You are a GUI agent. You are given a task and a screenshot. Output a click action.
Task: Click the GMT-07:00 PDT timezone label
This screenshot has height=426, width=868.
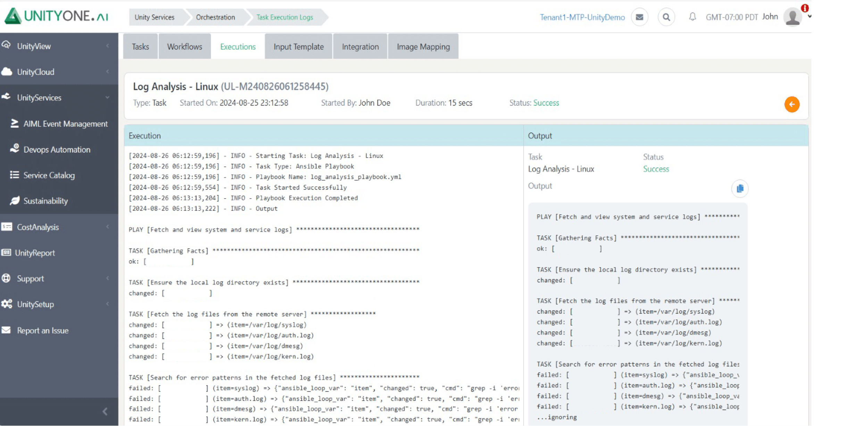click(732, 17)
